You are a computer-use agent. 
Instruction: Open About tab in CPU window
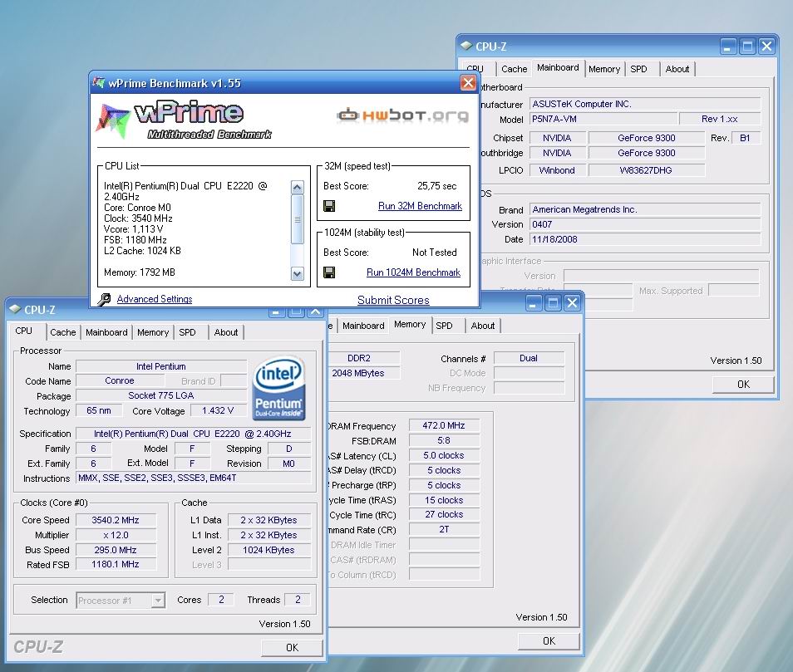[225, 332]
